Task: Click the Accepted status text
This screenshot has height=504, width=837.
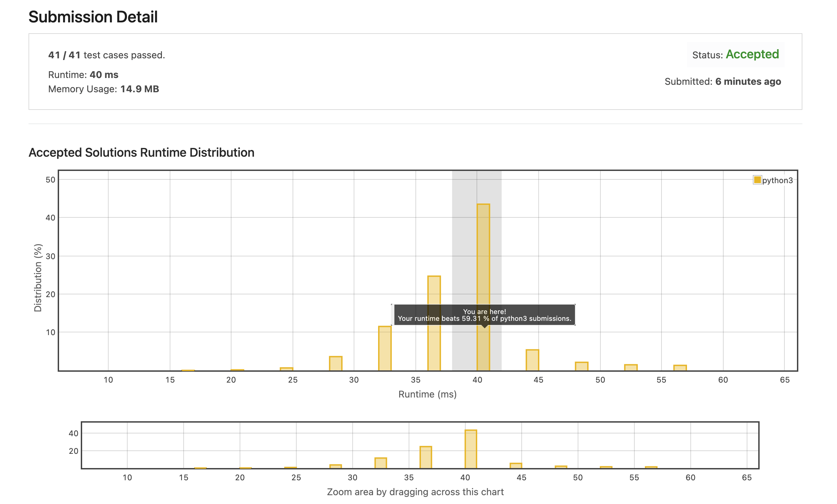Action: pos(752,54)
